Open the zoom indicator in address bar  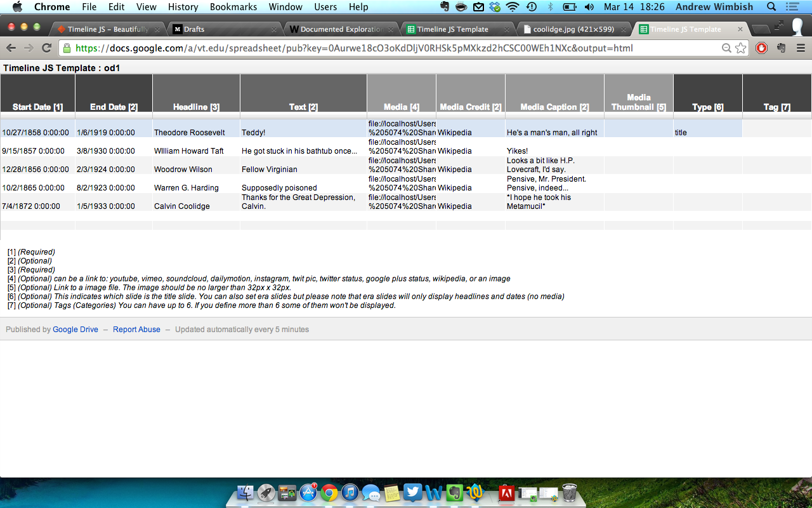click(727, 48)
